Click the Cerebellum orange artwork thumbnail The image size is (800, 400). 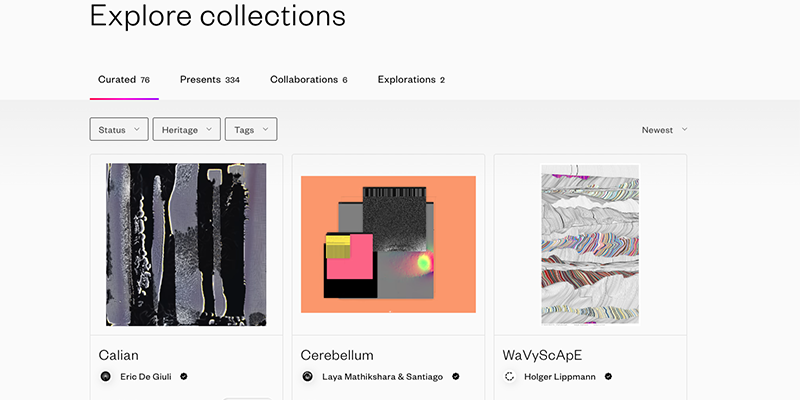tap(388, 244)
